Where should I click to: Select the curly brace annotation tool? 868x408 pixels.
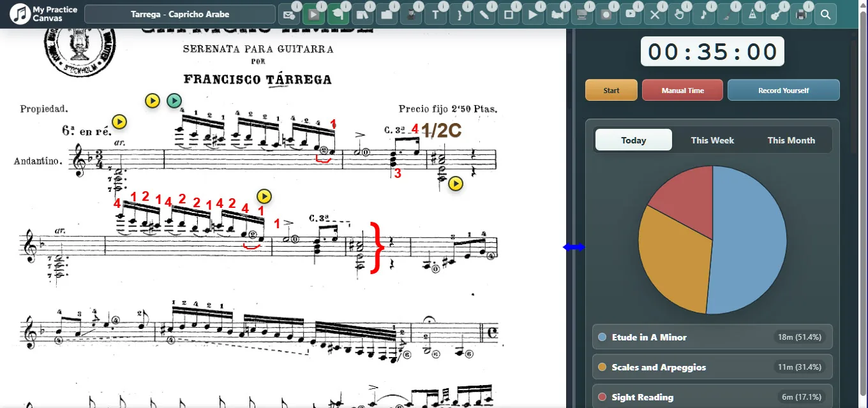(460, 15)
